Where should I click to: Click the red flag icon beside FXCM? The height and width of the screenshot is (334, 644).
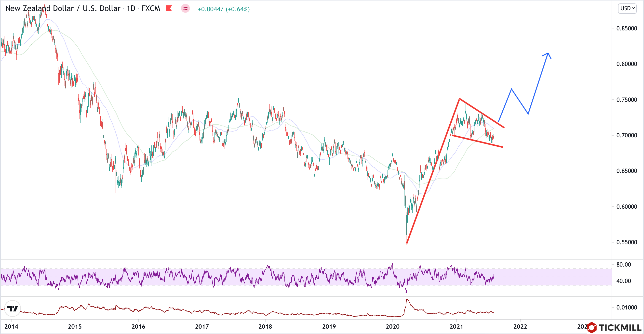(169, 9)
